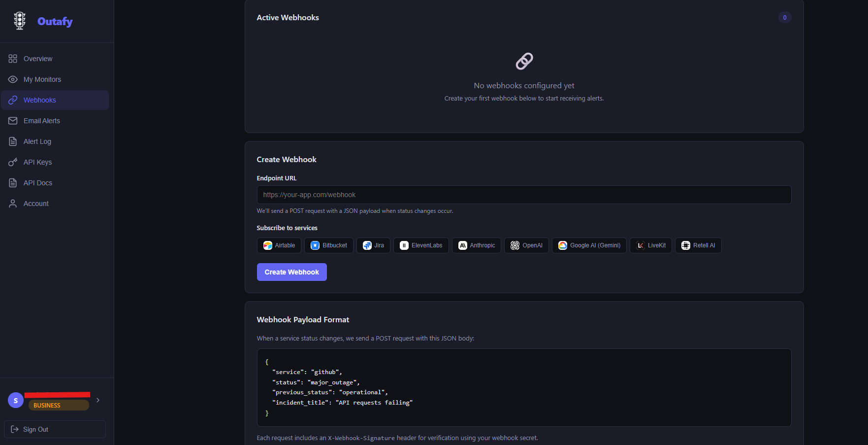Click the "Subscribe to services" label
The width and height of the screenshot is (868, 445).
click(287, 228)
